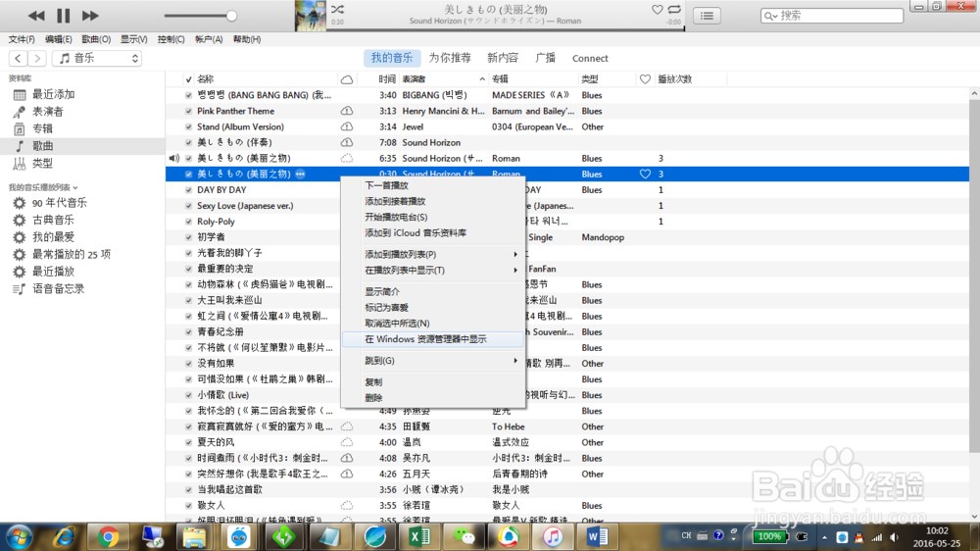The height and width of the screenshot is (551, 980).
Task: Uncheck the Sexy Love checkbox
Action: [x=189, y=206]
